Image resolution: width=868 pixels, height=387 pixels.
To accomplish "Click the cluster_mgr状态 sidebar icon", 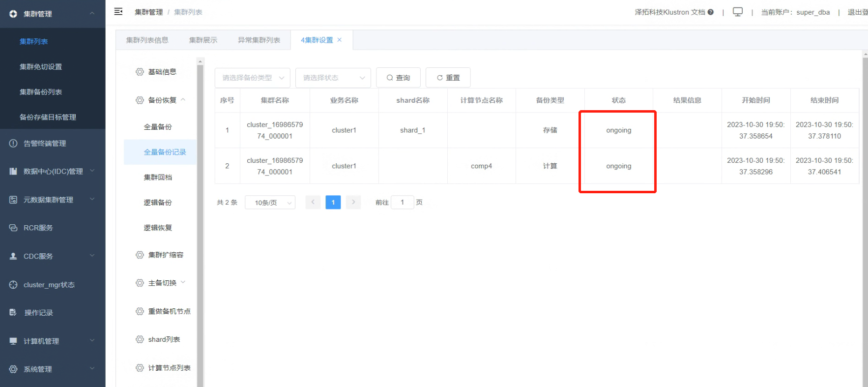I will click(13, 285).
